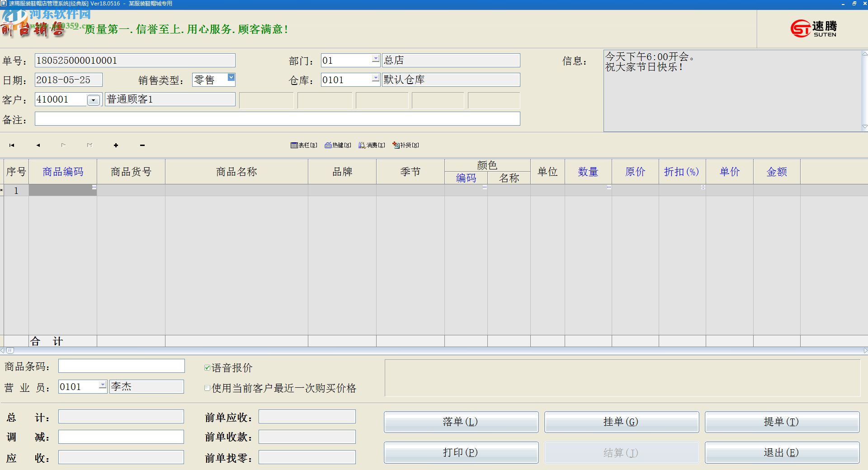Image resolution: width=868 pixels, height=470 pixels.
Task: Select the 数量 column header
Action: coord(588,172)
